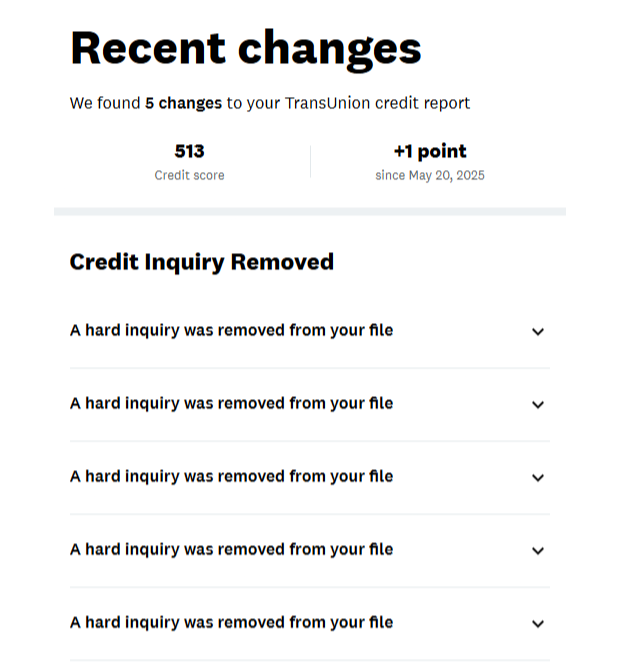Select the 'since May 20, 2025' date text
This screenshot has height=665, width=636.
coord(430,175)
